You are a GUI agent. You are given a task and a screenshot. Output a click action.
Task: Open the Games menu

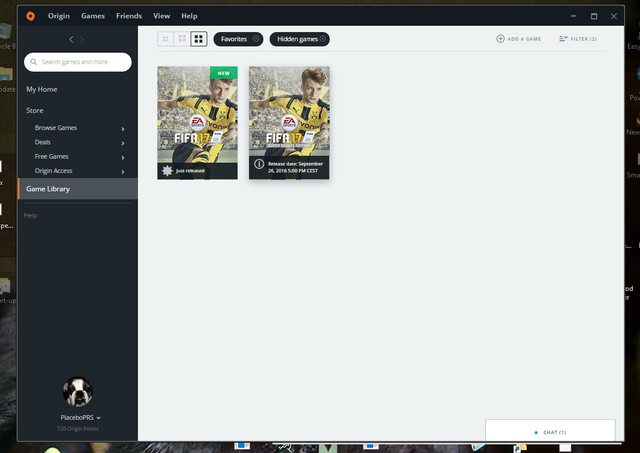[x=93, y=16]
